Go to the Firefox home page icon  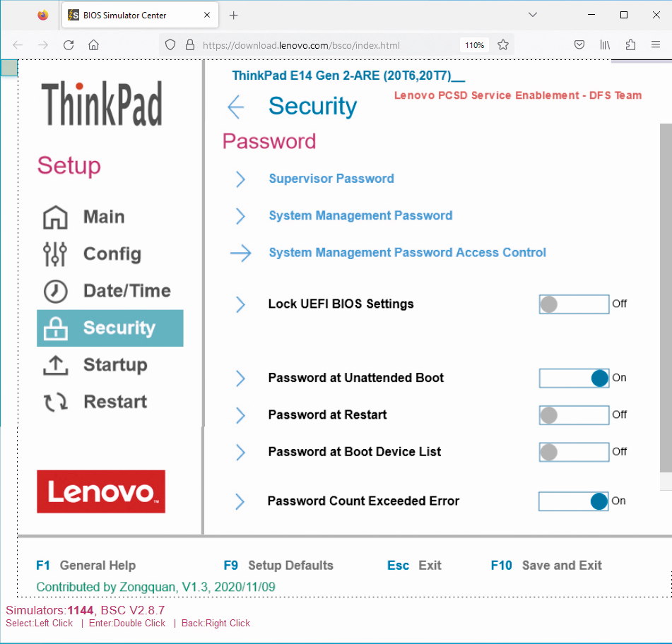(93, 45)
